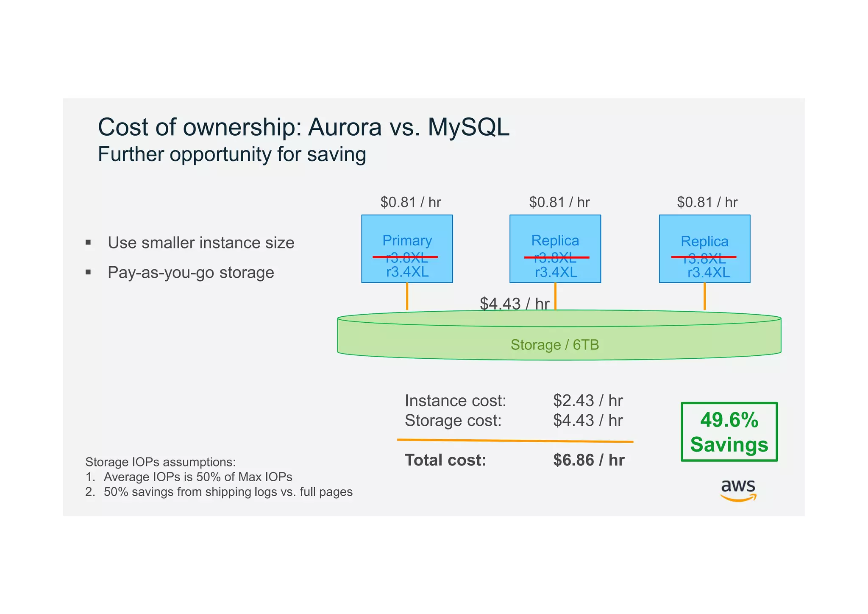Select the middle Replica instance box

click(x=555, y=248)
